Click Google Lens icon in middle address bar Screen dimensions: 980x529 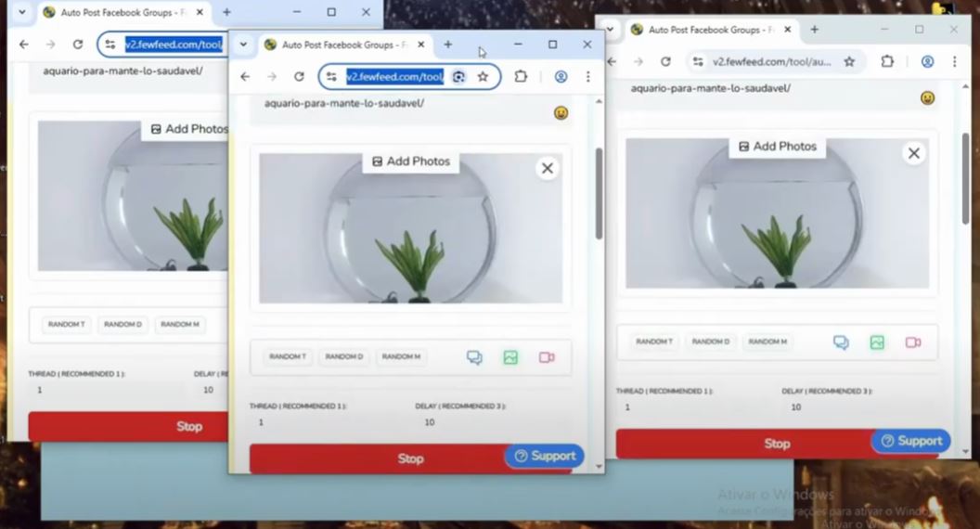[x=458, y=77]
